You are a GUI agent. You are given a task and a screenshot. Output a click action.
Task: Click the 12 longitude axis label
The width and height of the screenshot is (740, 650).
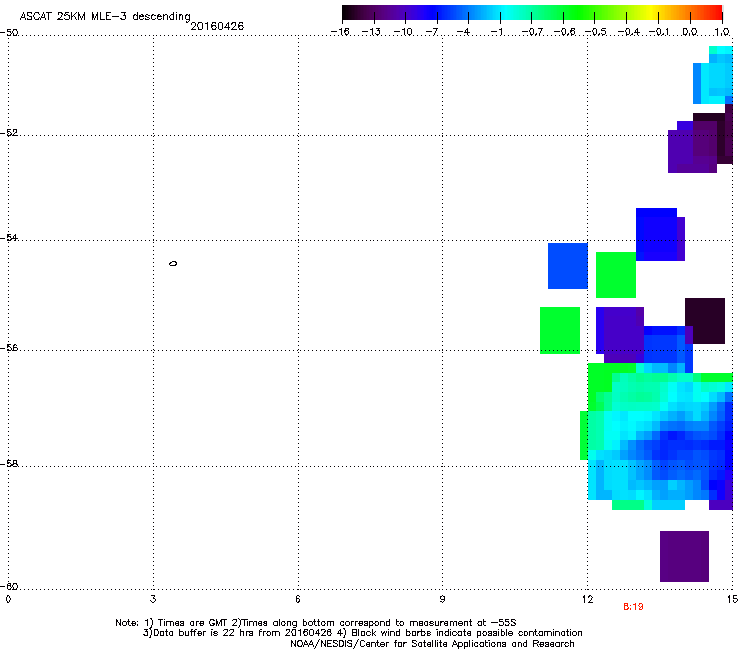[588, 599]
